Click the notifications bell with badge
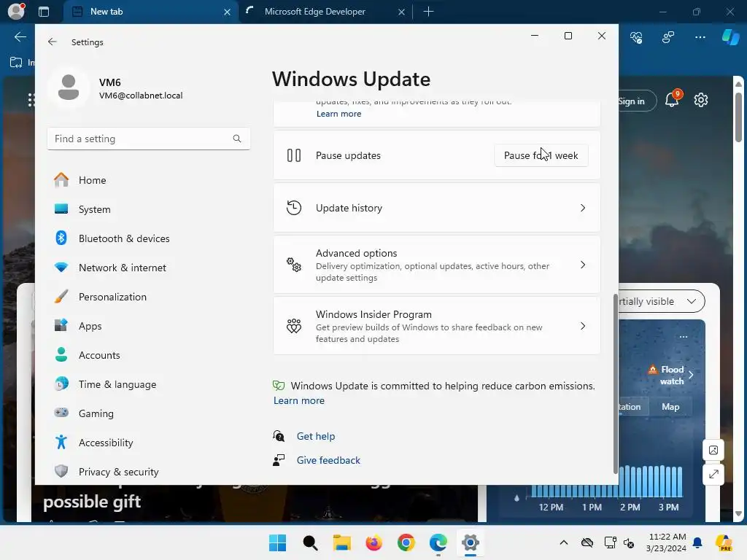This screenshot has height=560, width=747. (673, 99)
